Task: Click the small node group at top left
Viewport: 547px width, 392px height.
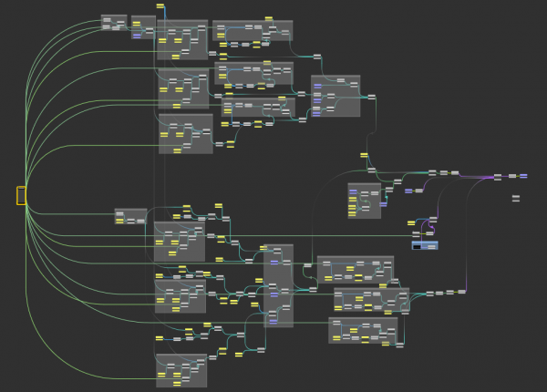Action: click(114, 23)
